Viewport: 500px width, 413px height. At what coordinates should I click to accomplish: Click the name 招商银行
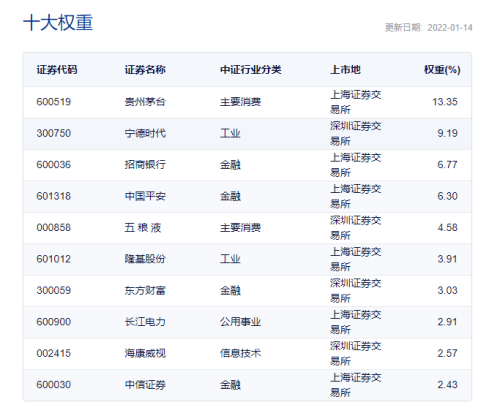click(145, 165)
